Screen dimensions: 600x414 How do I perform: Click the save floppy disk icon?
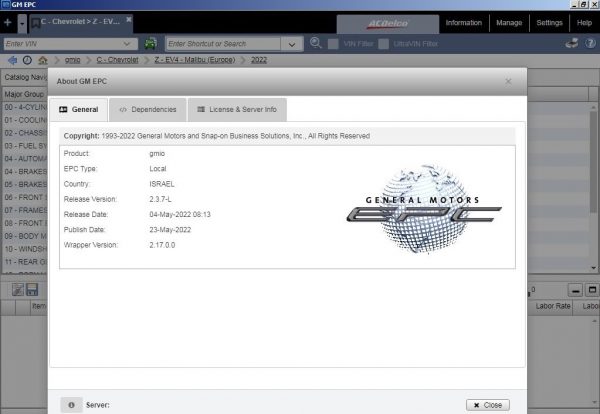point(32,290)
